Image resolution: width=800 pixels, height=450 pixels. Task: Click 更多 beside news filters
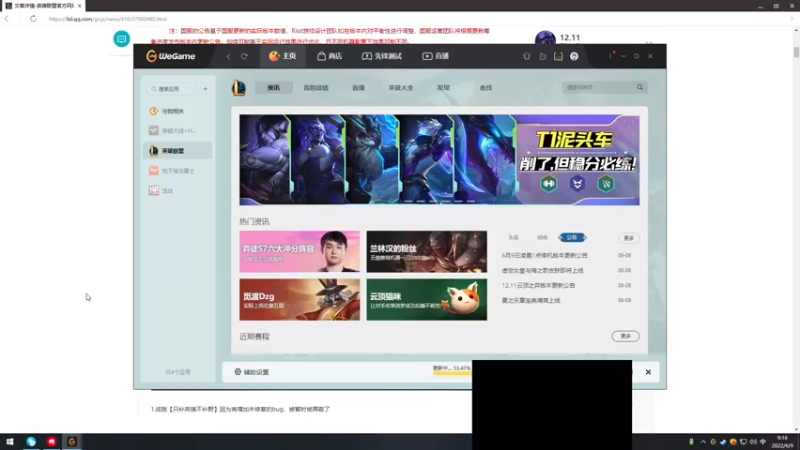(629, 238)
